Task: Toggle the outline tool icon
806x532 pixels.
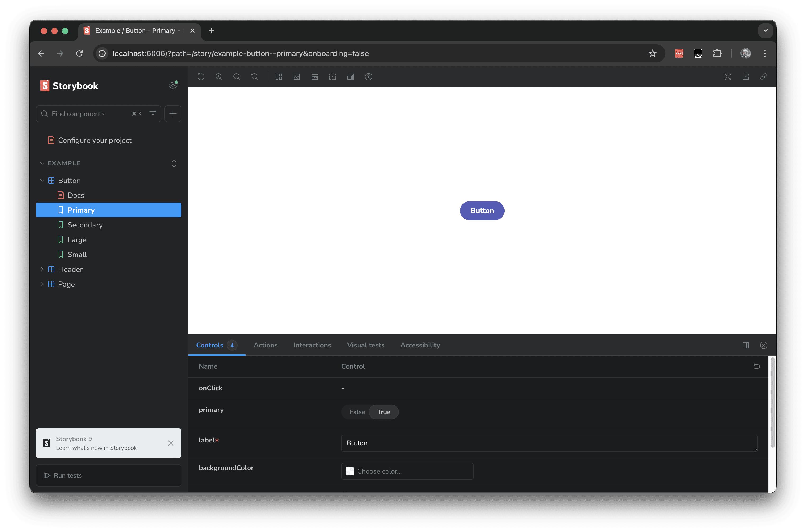Action: [x=332, y=77]
